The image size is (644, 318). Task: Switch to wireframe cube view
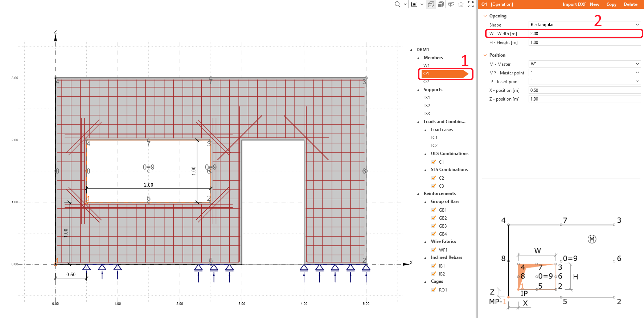click(431, 4)
